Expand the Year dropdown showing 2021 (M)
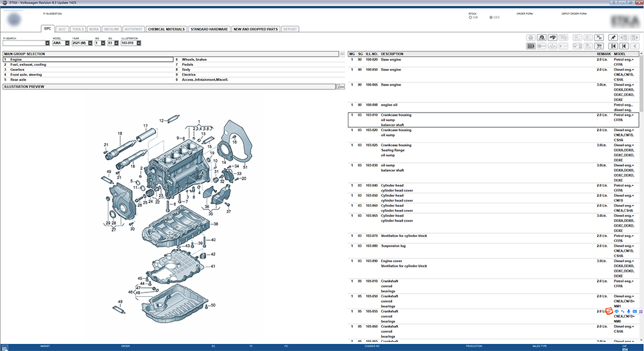 tap(89, 43)
